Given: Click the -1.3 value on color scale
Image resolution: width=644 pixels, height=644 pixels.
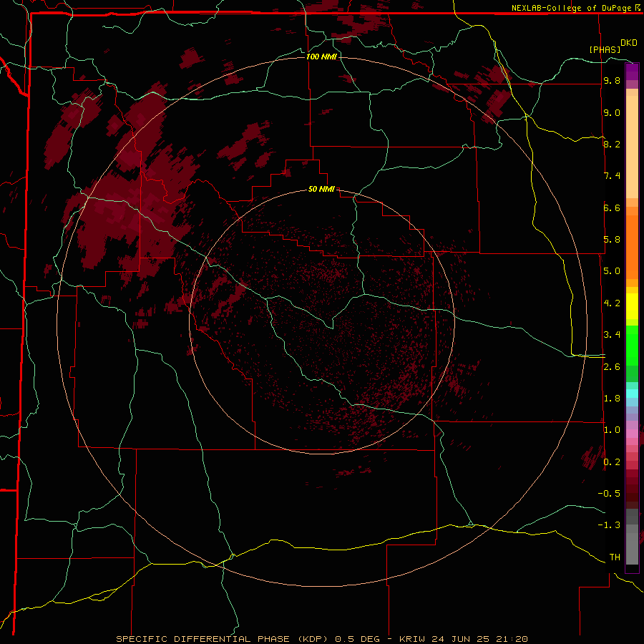Looking at the screenshot, I should [609, 525].
